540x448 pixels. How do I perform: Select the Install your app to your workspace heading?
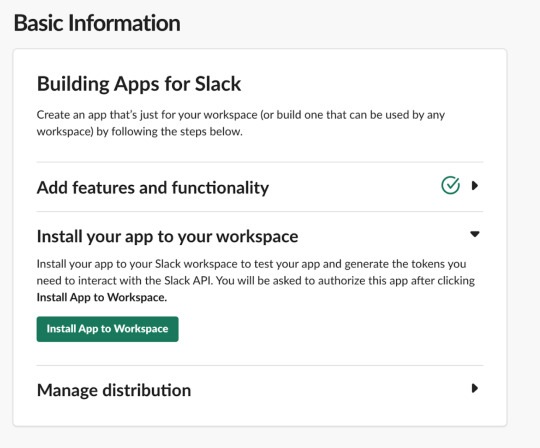coord(167,237)
